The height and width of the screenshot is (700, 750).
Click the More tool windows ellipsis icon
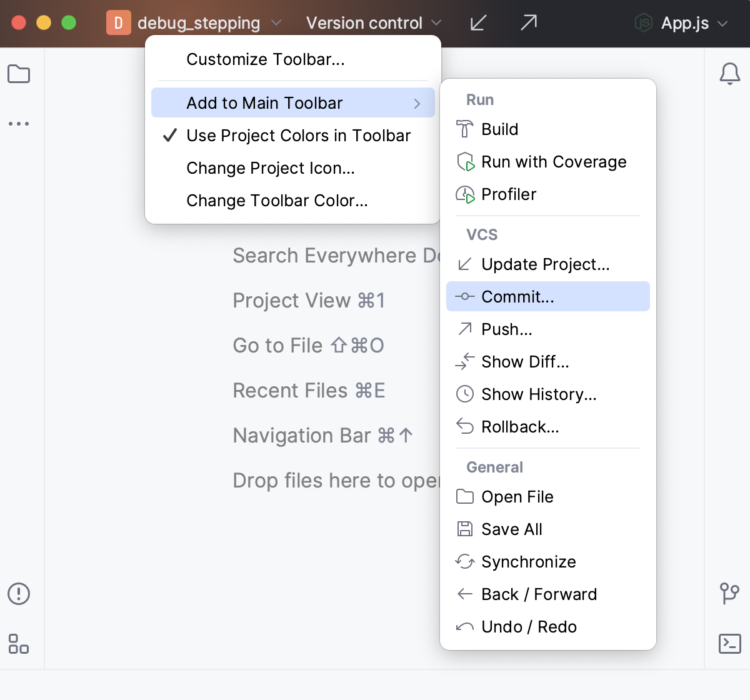19,123
